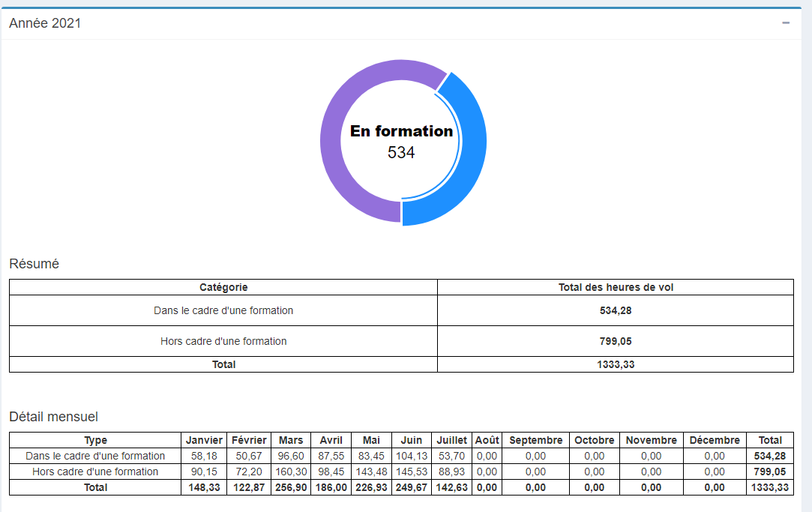Select the Catégorie column header
Screen dimensions: 812x512
223,287
